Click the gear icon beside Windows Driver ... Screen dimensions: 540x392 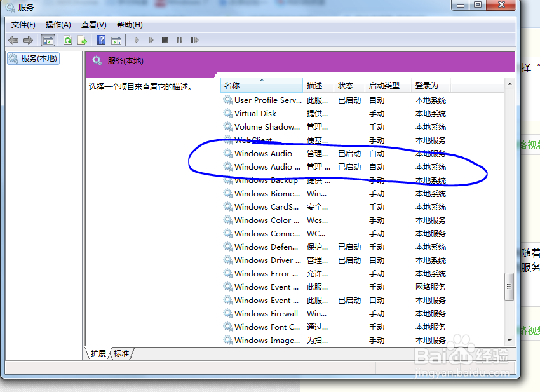pyautogui.click(x=227, y=260)
